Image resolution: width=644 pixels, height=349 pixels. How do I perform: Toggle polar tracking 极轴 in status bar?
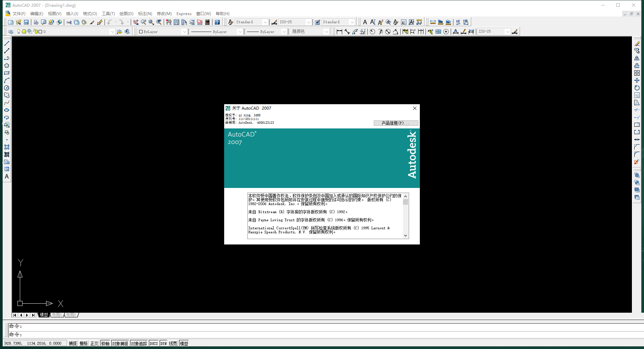click(105, 343)
